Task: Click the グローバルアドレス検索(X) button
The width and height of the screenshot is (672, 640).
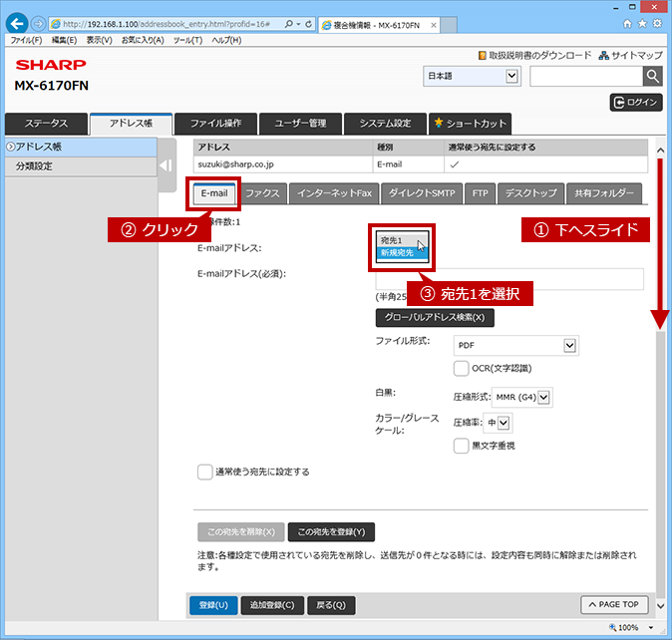Action: tap(435, 317)
